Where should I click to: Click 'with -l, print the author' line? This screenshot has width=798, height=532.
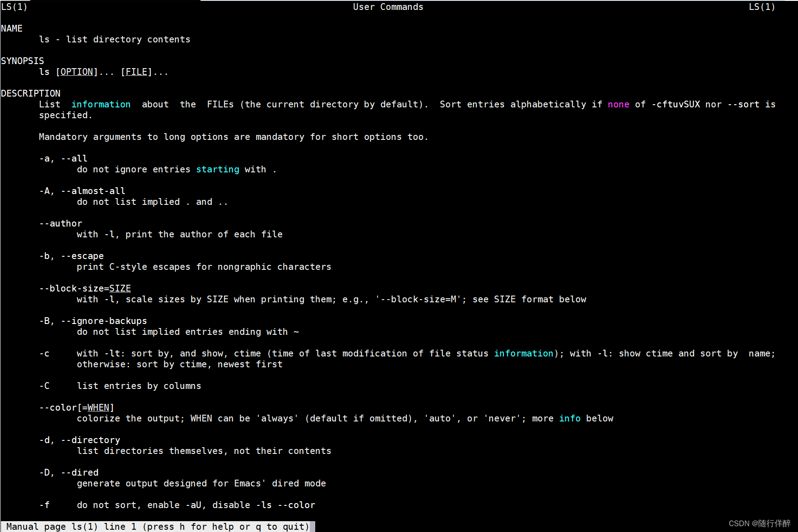180,234
